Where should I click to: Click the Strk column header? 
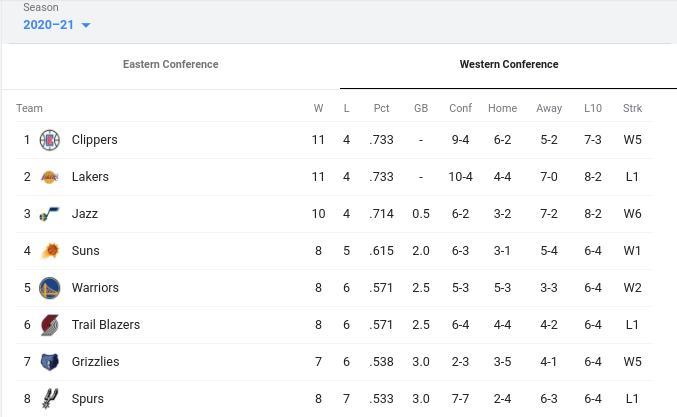coord(632,108)
